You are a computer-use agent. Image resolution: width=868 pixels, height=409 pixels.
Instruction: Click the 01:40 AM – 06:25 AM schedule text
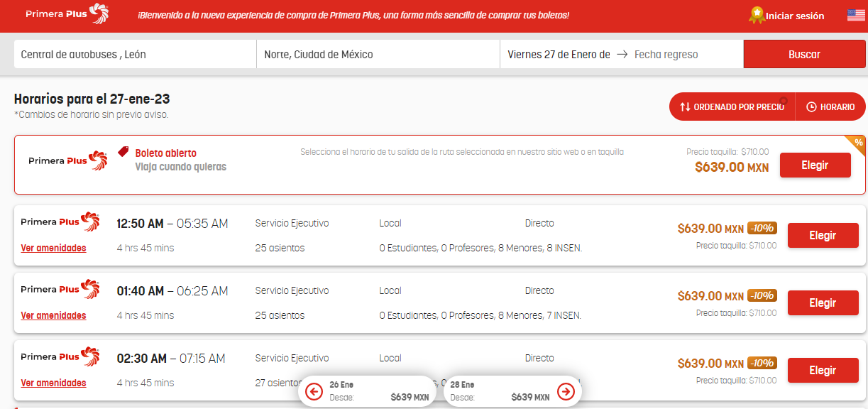pos(172,291)
